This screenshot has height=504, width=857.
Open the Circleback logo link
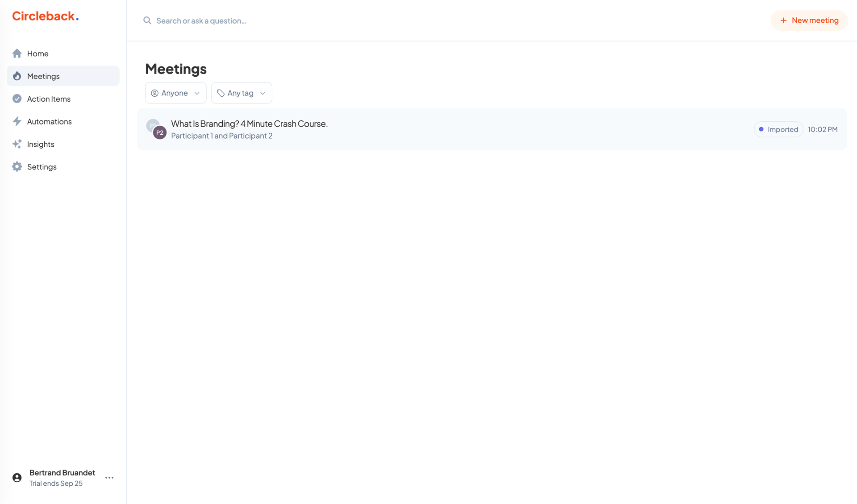tap(45, 16)
